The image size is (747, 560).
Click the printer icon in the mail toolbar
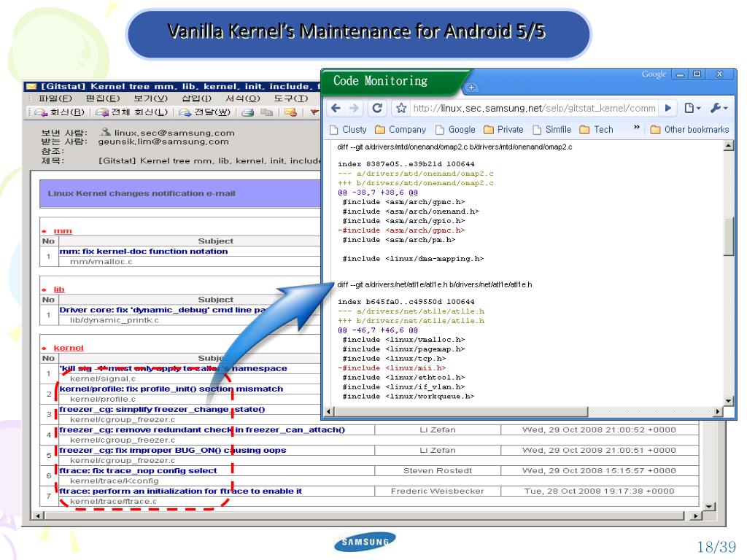pyautogui.click(x=248, y=112)
